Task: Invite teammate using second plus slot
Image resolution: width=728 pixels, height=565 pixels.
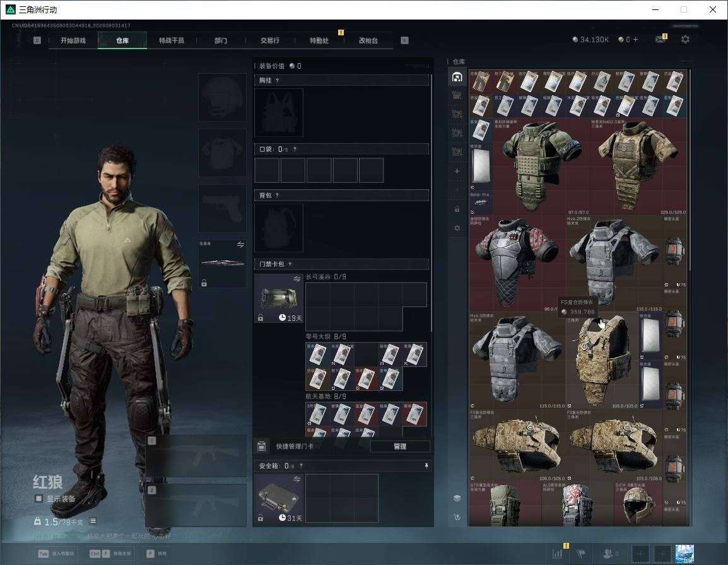Action: [662, 554]
